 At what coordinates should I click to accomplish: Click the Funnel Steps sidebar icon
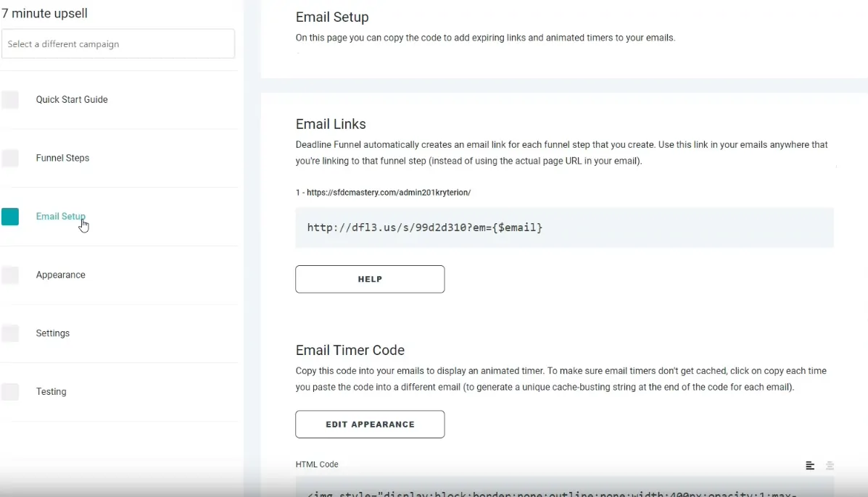tap(10, 158)
